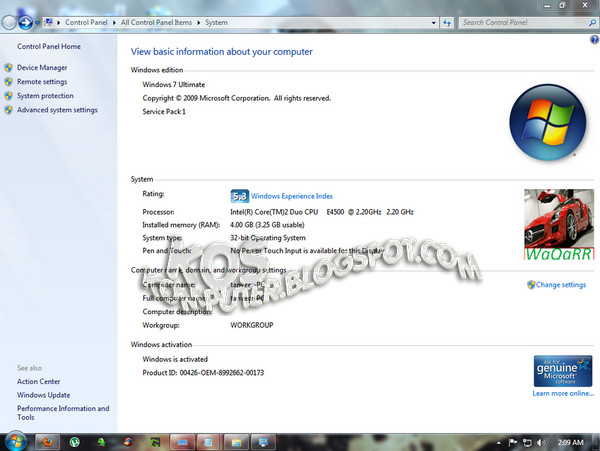Open Firefox from the taskbar
This screenshot has width=600, height=451.
tap(48, 443)
